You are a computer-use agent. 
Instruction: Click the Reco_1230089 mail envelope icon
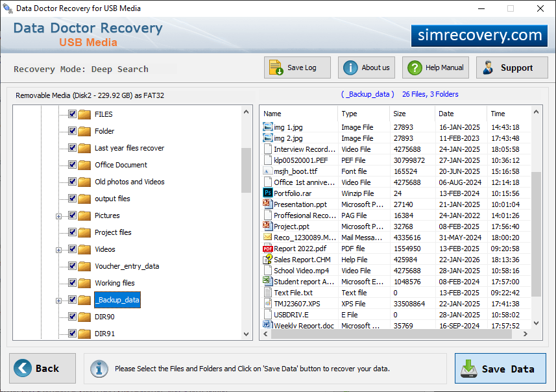(x=268, y=237)
